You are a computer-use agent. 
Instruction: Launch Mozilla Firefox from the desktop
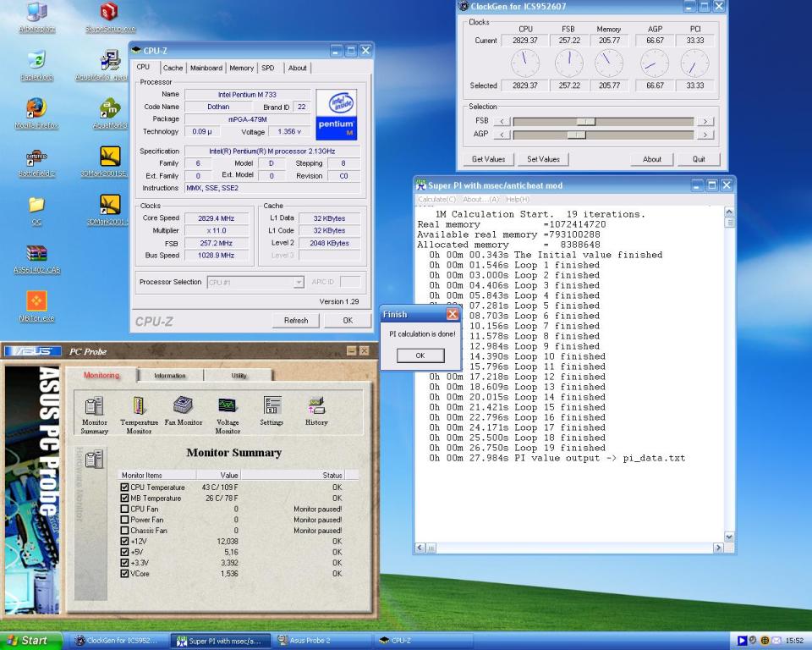coord(36,108)
